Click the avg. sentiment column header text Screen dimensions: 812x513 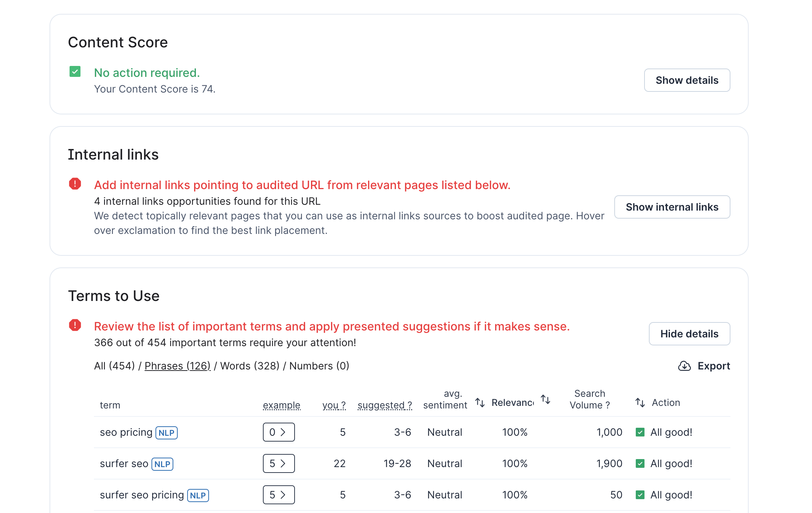(x=445, y=399)
